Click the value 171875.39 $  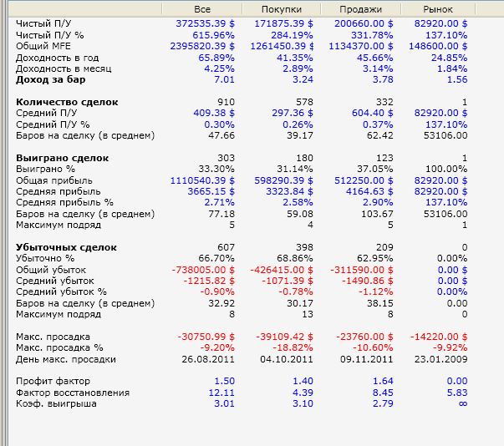point(284,23)
